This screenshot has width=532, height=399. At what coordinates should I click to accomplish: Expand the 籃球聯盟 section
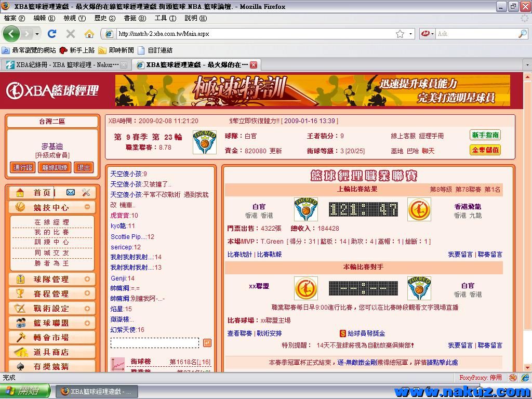pyautogui.click(x=87, y=323)
